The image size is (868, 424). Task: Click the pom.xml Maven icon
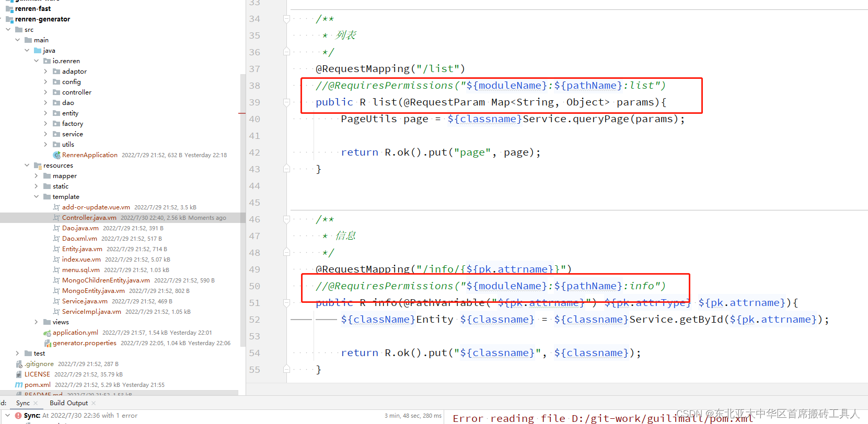click(19, 385)
